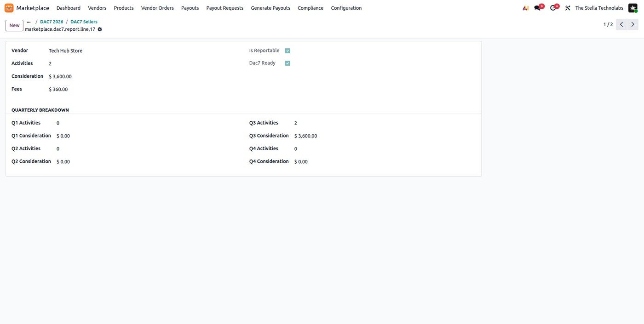
Task: Click the QUARTERLY BREAKDOWN section heading
Action: click(x=40, y=110)
